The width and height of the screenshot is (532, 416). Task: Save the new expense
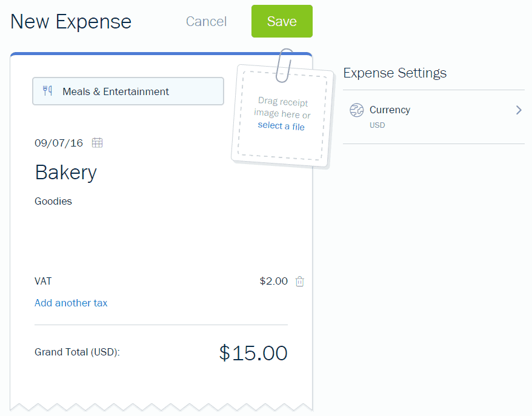pyautogui.click(x=281, y=21)
